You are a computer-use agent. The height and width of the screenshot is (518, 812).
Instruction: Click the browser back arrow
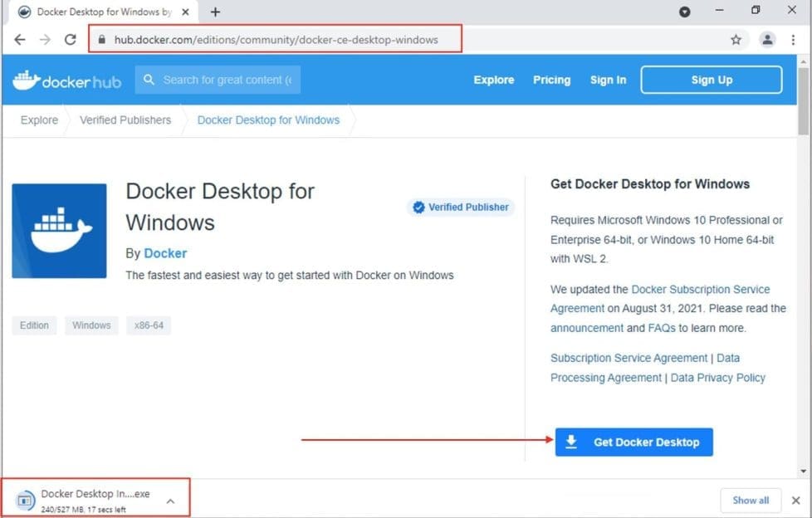(20, 40)
